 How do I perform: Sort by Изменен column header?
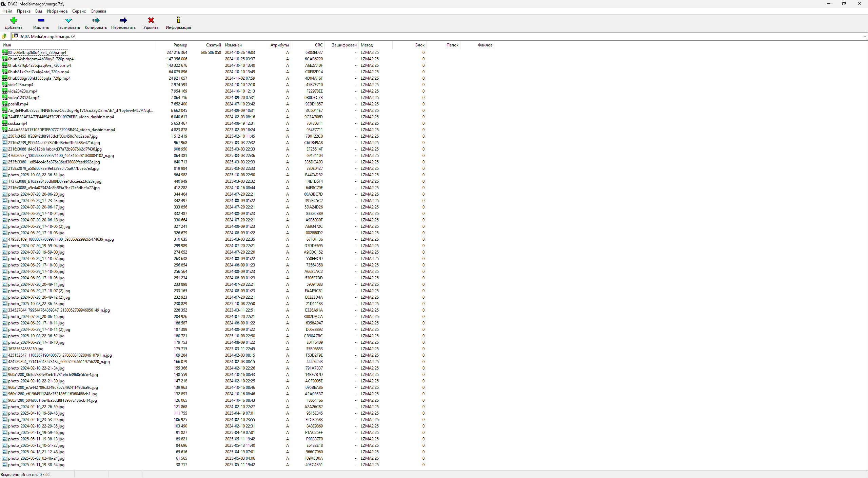pyautogui.click(x=233, y=45)
